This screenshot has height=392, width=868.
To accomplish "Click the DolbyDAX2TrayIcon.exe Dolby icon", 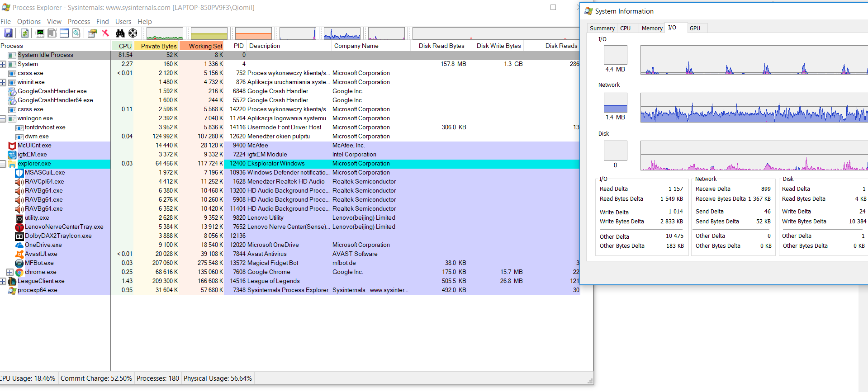I will [x=19, y=236].
